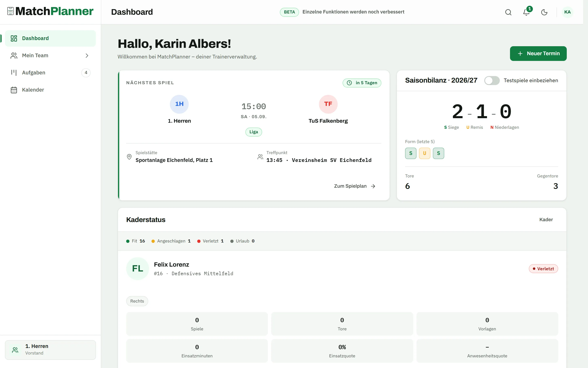Viewport: 588px width, 368px height.
Task: Click the MatchPlanner logo icon
Action: (x=10, y=11)
